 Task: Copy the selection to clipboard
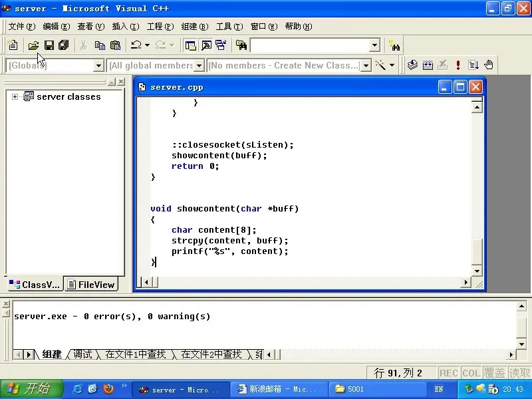[x=99, y=45]
